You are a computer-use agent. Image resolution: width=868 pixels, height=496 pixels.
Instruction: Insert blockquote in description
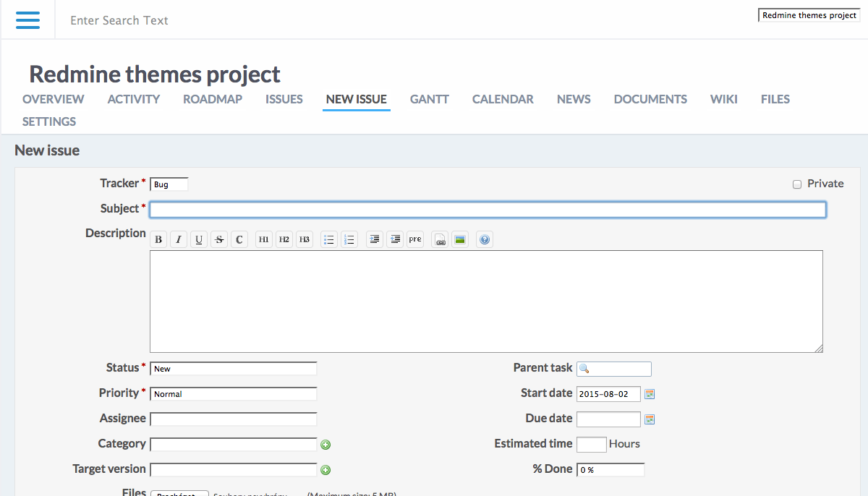point(374,239)
